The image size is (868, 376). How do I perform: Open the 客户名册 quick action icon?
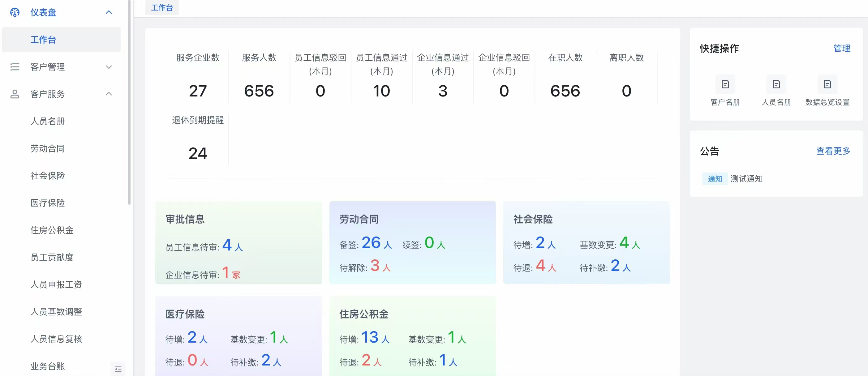(x=725, y=84)
